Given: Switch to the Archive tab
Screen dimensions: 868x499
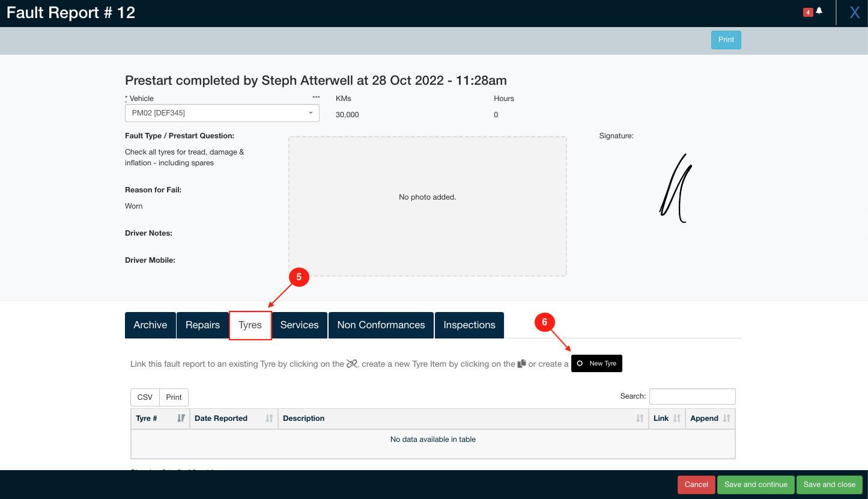Looking at the screenshot, I should click(x=150, y=325).
